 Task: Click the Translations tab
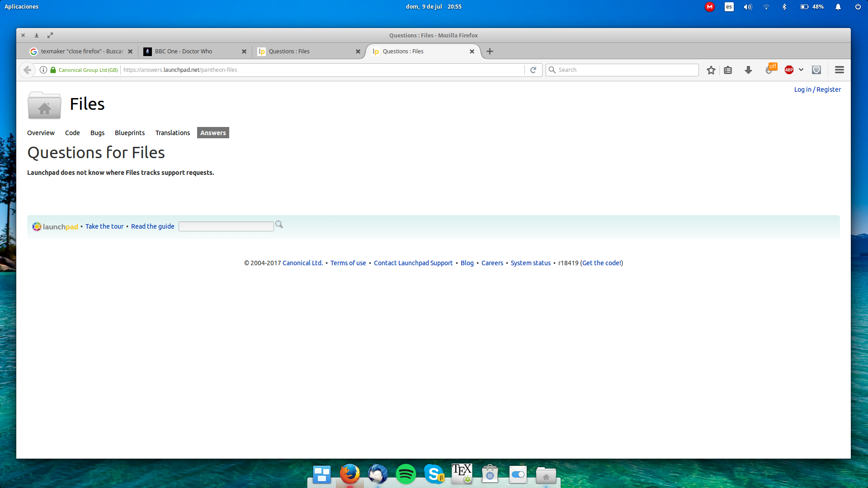click(172, 132)
